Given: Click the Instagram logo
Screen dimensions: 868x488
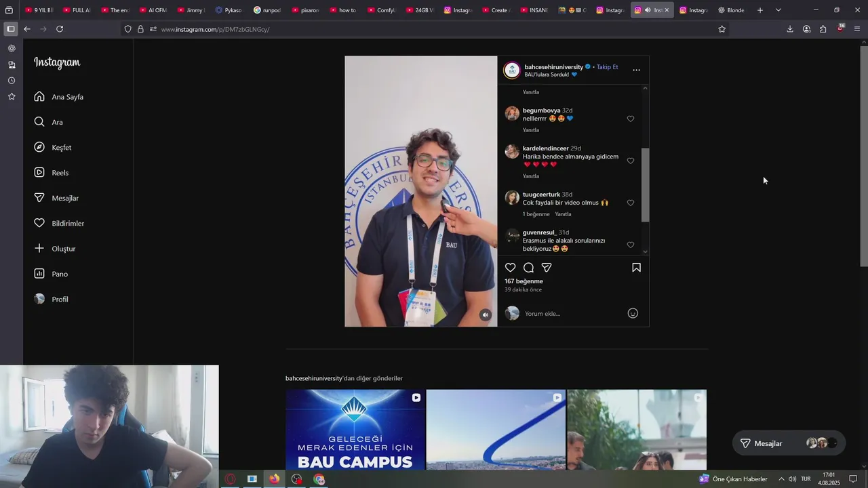Looking at the screenshot, I should [57, 62].
